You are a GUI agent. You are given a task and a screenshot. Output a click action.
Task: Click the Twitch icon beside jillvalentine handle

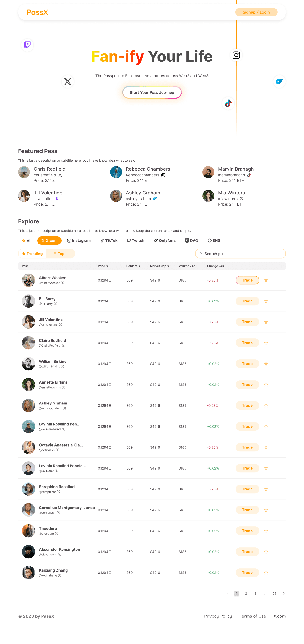pyautogui.click(x=57, y=199)
